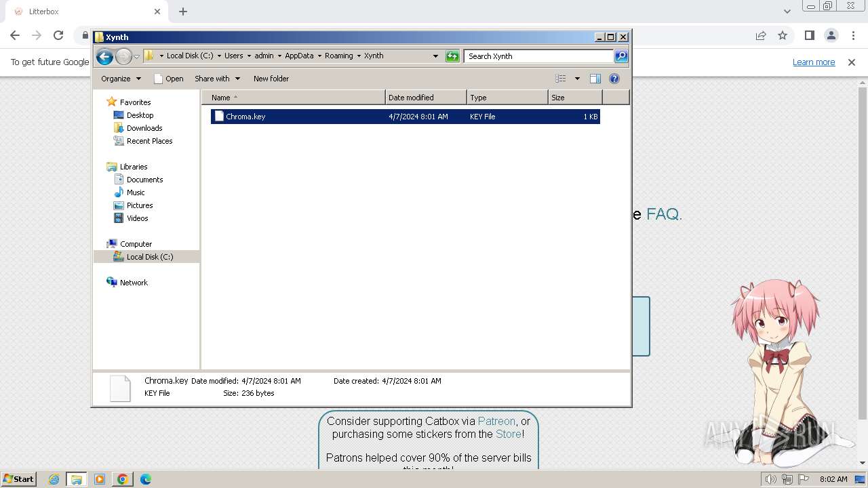Open the Patreon link
The height and width of the screenshot is (488, 868).
pyautogui.click(x=496, y=421)
